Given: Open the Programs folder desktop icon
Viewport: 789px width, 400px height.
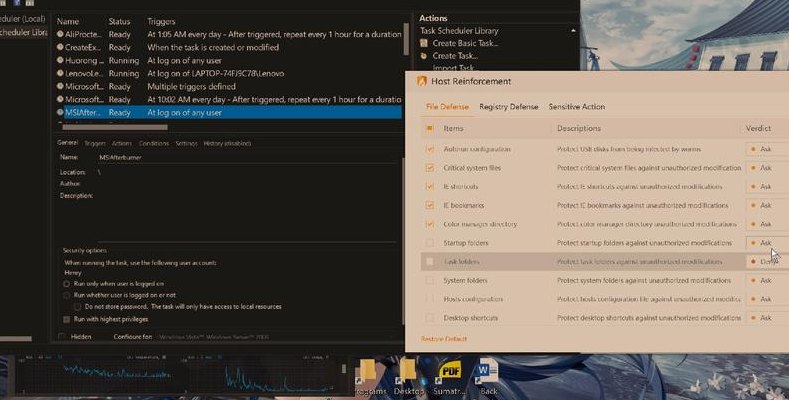Looking at the screenshot, I should click(367, 371).
